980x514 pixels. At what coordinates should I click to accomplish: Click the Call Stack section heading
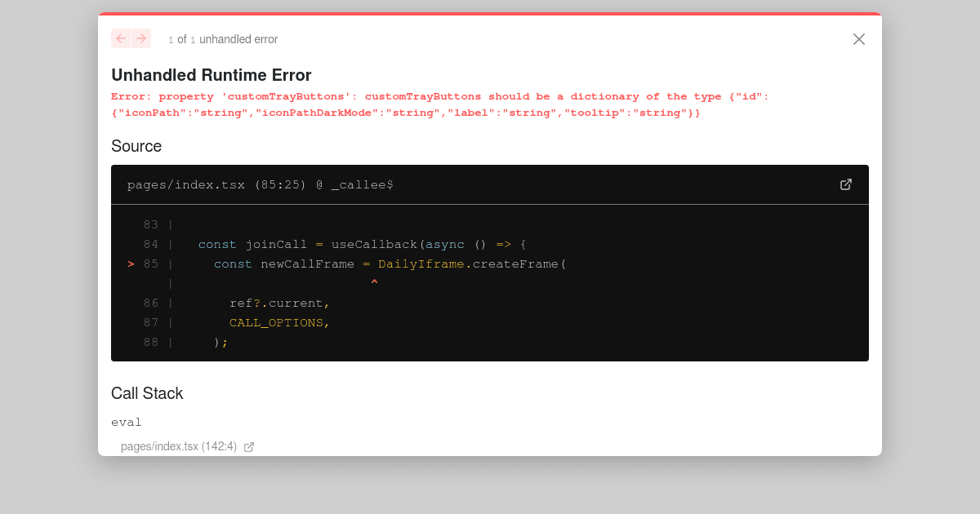click(147, 393)
